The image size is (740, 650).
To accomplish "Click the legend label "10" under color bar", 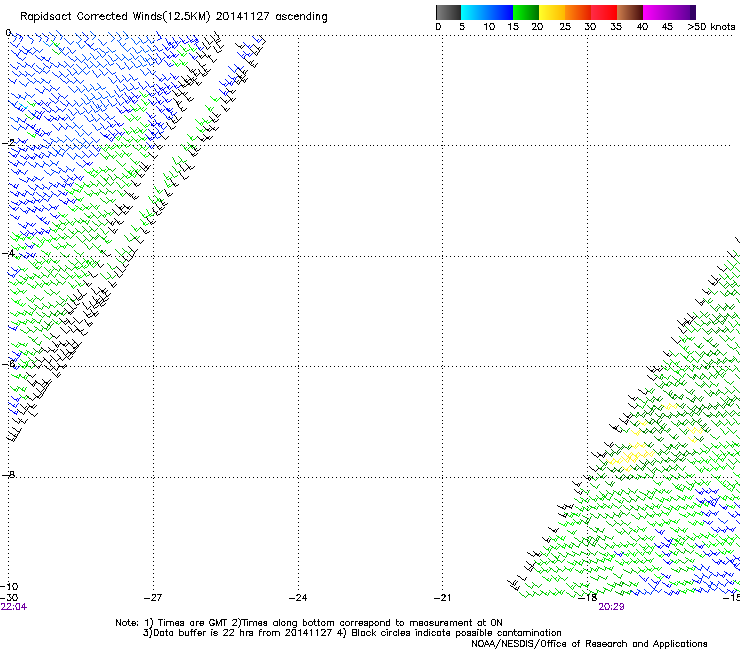I will pos(489,27).
